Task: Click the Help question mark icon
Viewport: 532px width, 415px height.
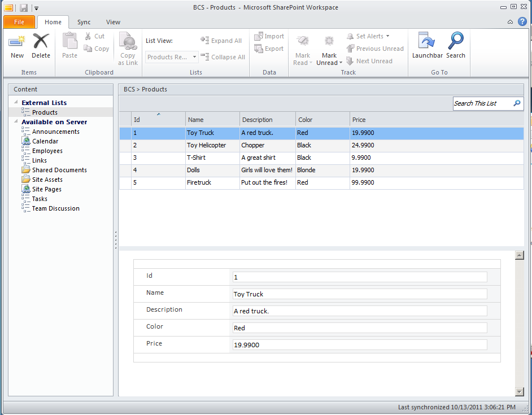Action: pos(522,21)
